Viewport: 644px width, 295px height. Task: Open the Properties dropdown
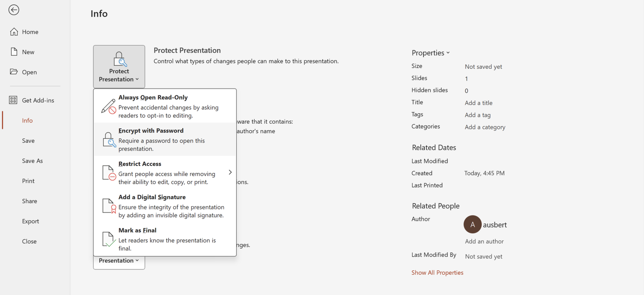430,52
